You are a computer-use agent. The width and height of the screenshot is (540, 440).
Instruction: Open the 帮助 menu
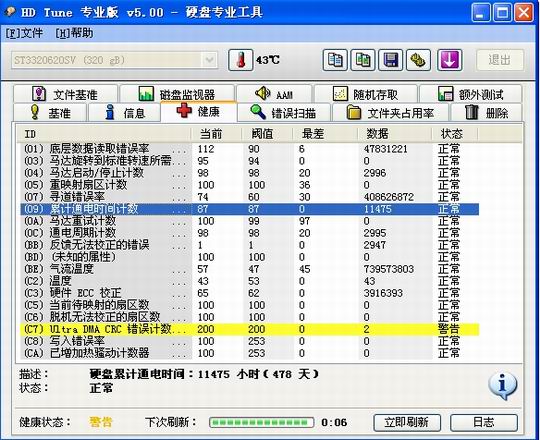tap(74, 33)
